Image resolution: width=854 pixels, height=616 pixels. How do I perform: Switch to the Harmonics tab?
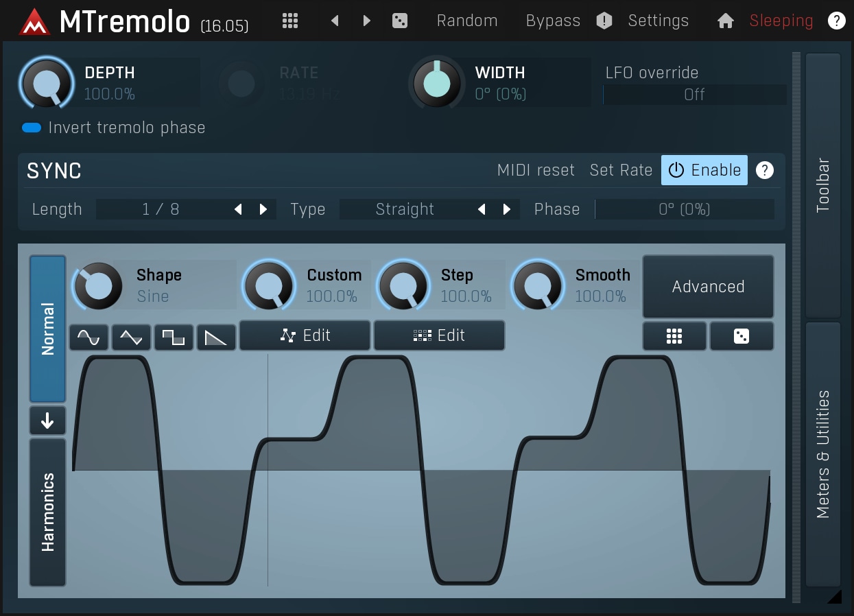[47, 512]
